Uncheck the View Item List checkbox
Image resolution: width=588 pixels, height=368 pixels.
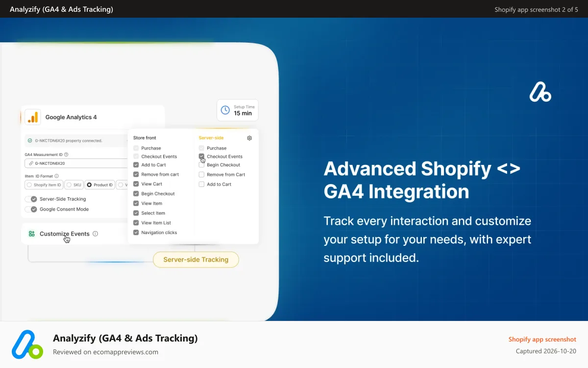[136, 223]
